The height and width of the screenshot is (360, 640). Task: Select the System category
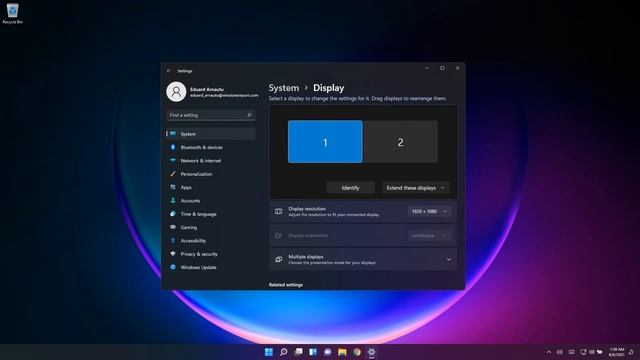[211, 134]
